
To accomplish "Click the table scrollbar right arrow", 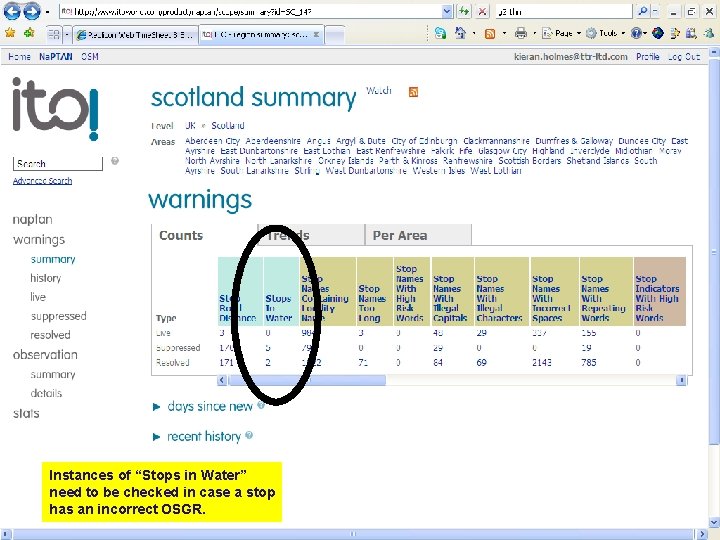I will click(x=681, y=380).
